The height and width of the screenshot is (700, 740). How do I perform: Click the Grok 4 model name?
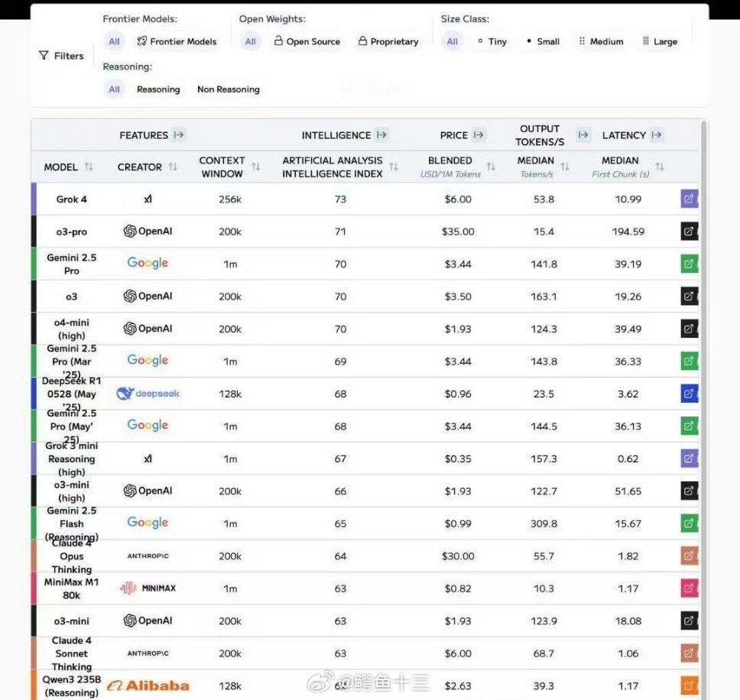click(x=71, y=199)
